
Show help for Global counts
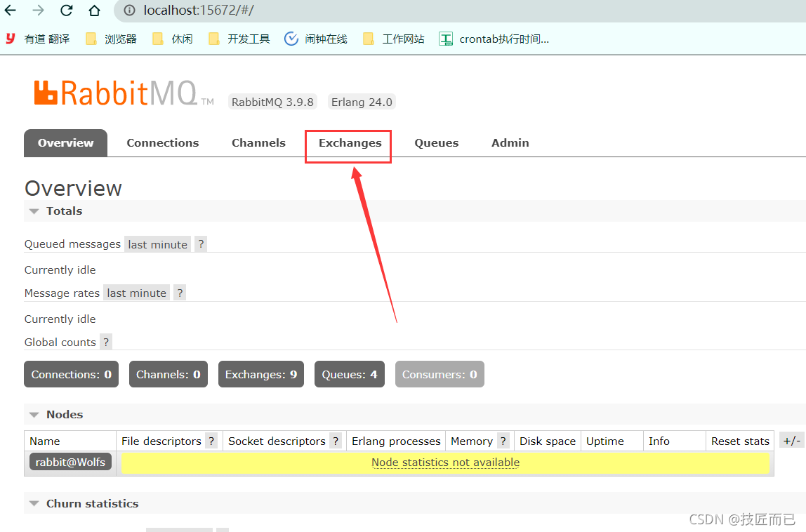click(106, 342)
